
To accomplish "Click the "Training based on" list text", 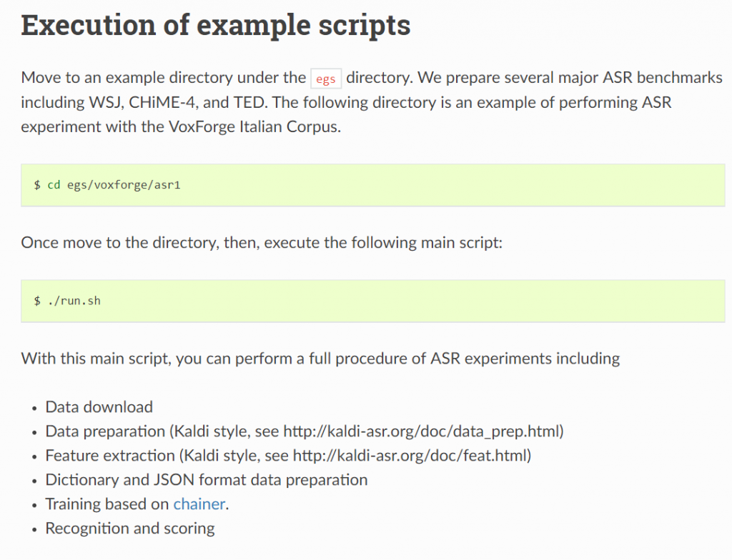I will click(x=107, y=504).
